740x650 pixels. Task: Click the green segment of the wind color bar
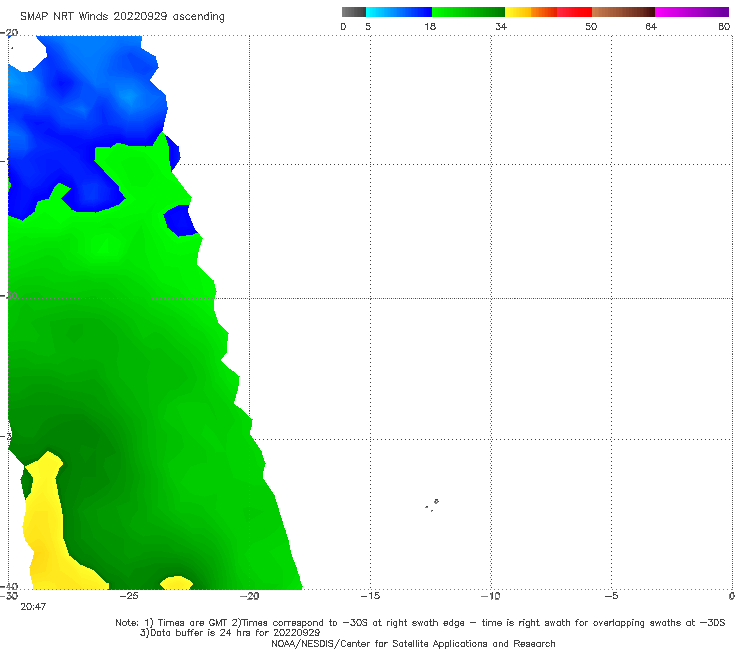coord(468,12)
